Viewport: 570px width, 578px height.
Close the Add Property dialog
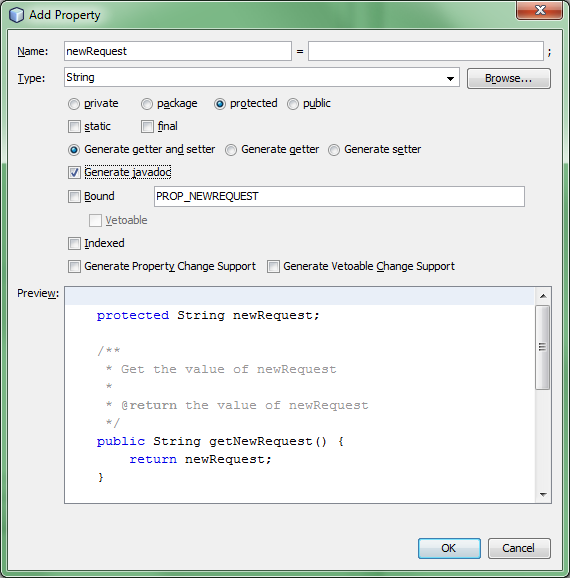click(539, 10)
